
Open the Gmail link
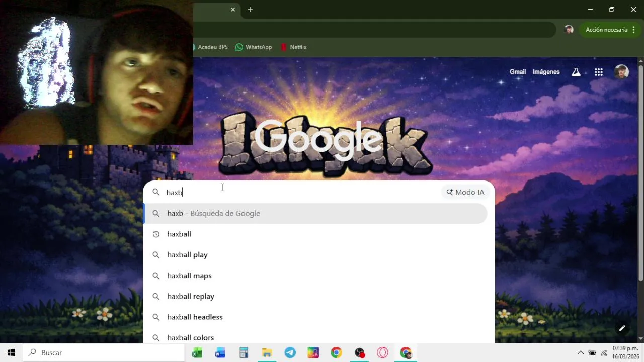[x=518, y=72]
